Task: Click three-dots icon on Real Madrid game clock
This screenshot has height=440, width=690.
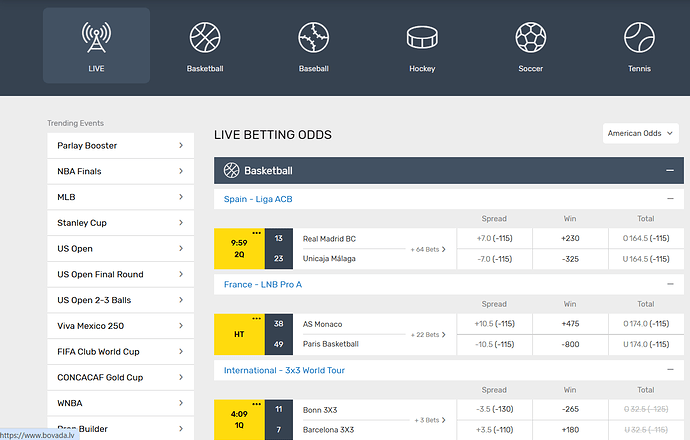Action: pos(257,233)
